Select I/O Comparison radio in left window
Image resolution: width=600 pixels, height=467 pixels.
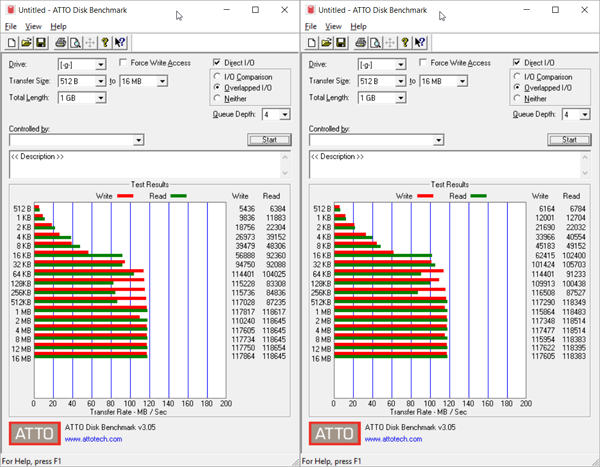(x=217, y=77)
